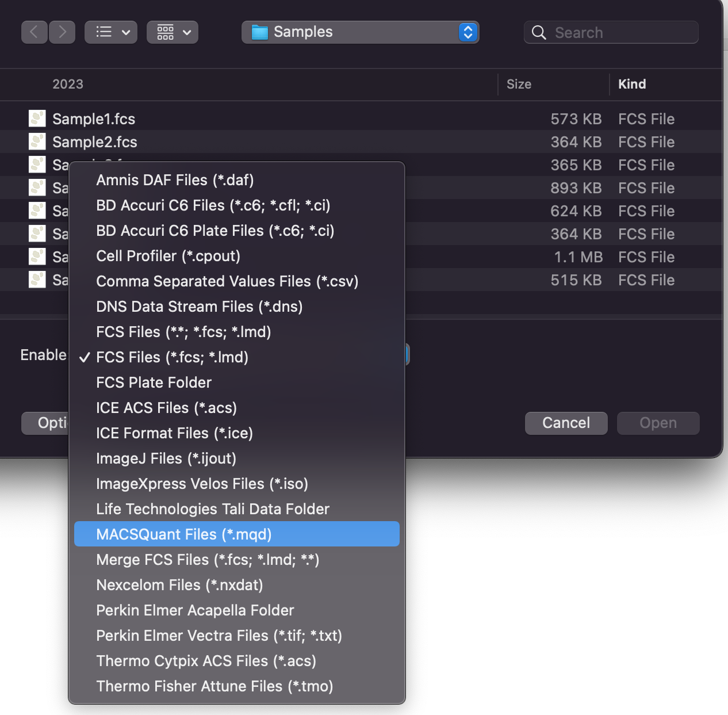Choose BD Accuri C6 Files option
728x715 pixels.
click(x=237, y=205)
